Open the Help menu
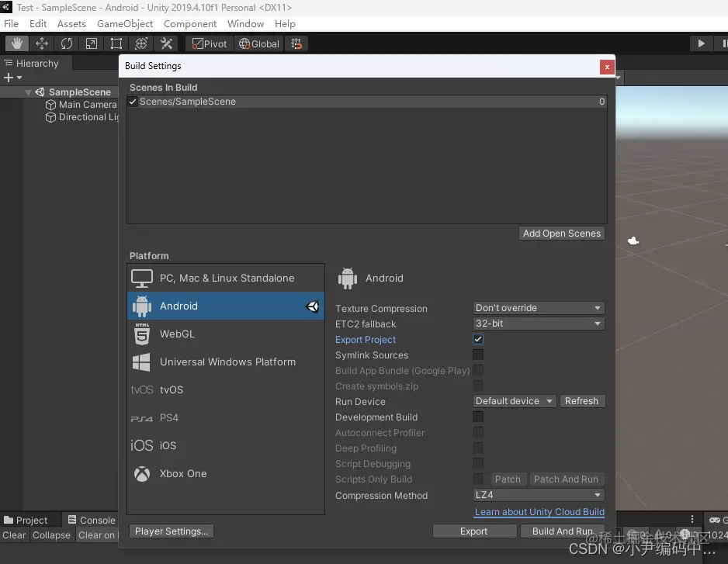The width and height of the screenshot is (728, 564). [x=285, y=24]
